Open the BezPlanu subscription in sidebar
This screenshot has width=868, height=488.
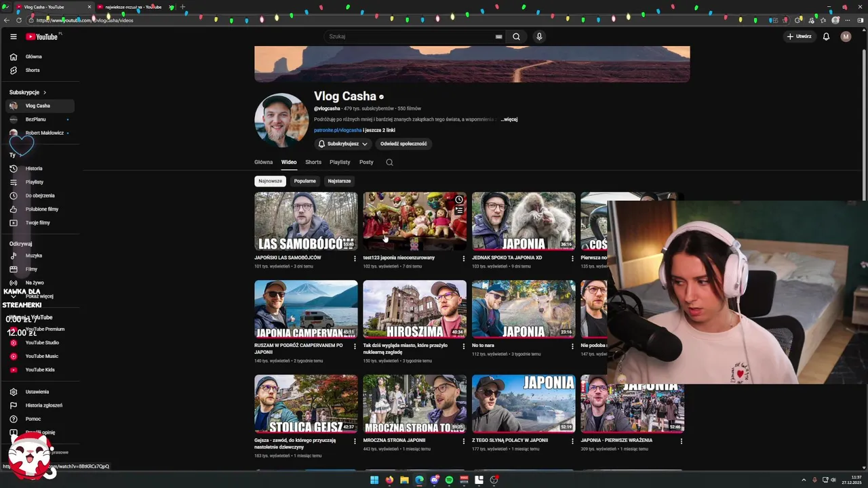(x=40, y=119)
